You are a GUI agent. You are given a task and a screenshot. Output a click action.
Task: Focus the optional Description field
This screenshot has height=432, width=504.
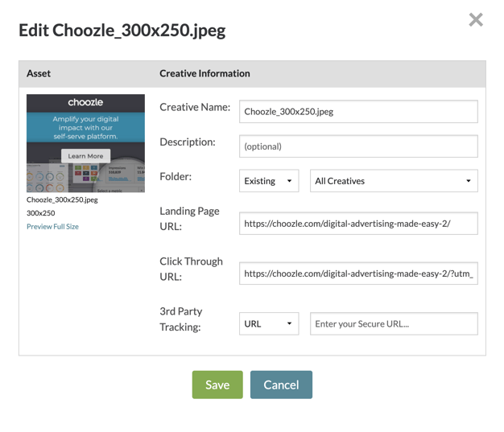pos(358,146)
